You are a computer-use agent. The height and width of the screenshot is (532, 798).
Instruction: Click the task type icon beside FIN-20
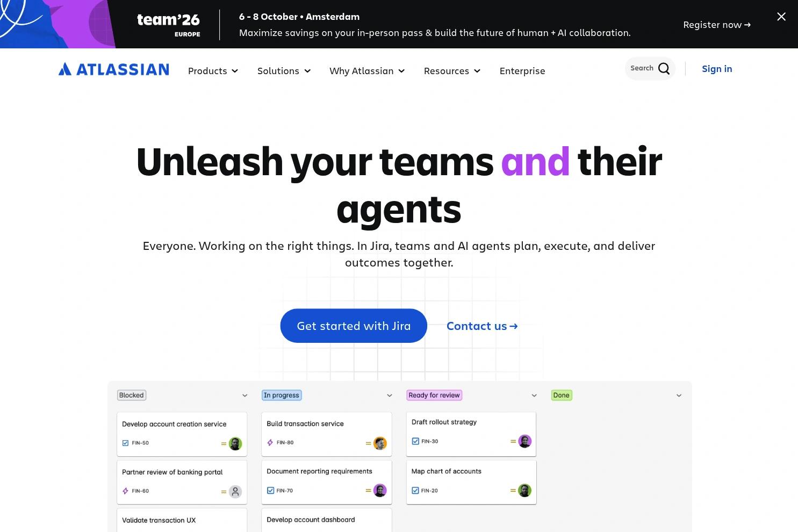click(x=415, y=491)
